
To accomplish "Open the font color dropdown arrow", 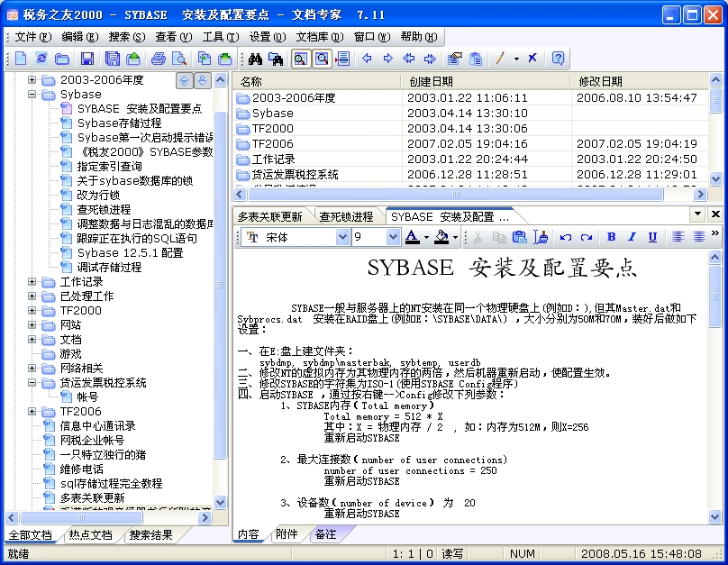I will point(426,238).
